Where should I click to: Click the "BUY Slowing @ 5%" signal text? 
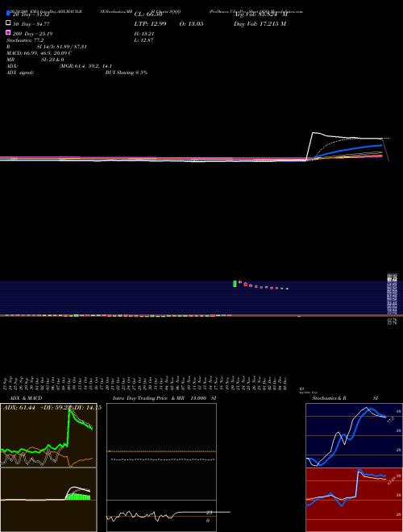tap(127, 73)
